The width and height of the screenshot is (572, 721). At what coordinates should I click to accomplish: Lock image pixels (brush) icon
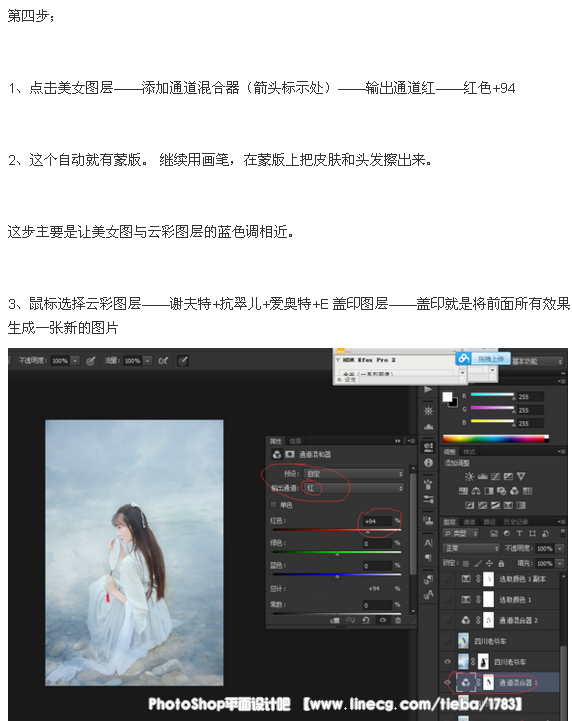point(478,563)
